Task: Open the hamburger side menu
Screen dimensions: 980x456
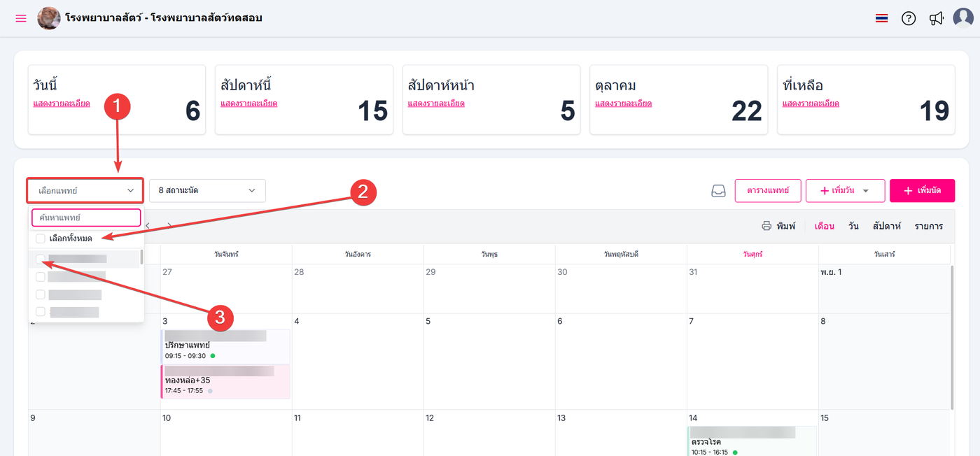Action: (21, 18)
